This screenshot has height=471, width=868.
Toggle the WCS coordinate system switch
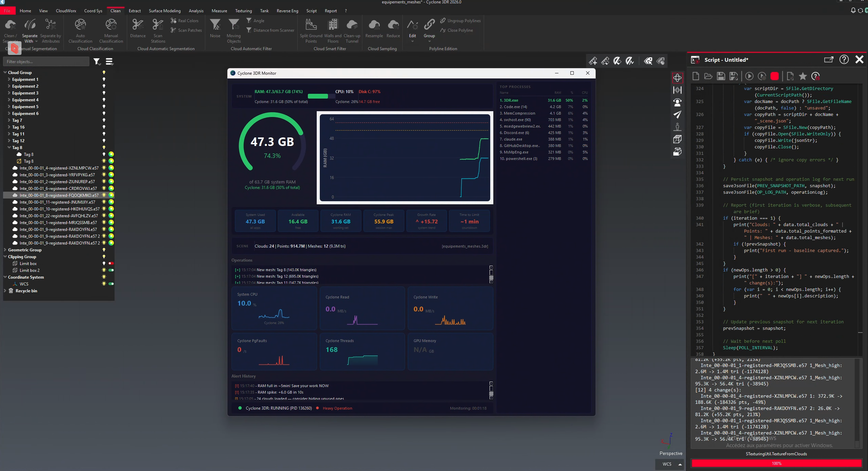[x=111, y=284]
